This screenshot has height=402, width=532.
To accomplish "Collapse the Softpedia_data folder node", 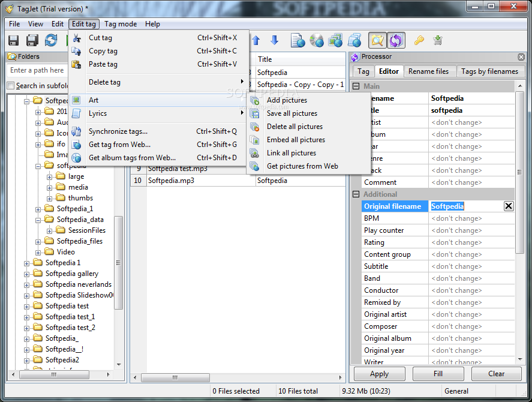I will click(38, 220).
